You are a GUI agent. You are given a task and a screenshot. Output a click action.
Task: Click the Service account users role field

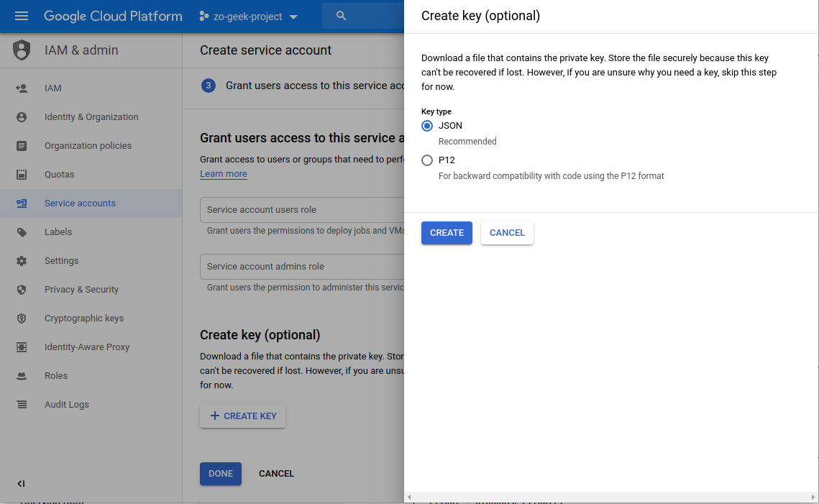pyautogui.click(x=302, y=210)
